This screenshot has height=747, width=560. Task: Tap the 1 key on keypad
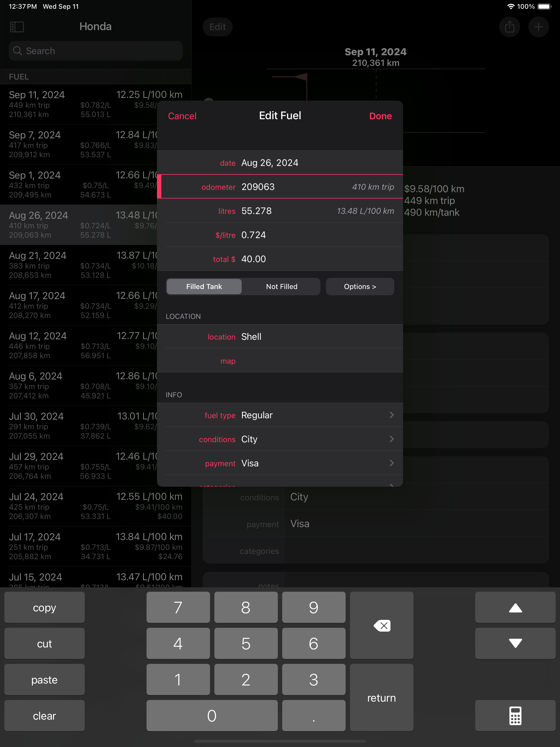pos(178,679)
